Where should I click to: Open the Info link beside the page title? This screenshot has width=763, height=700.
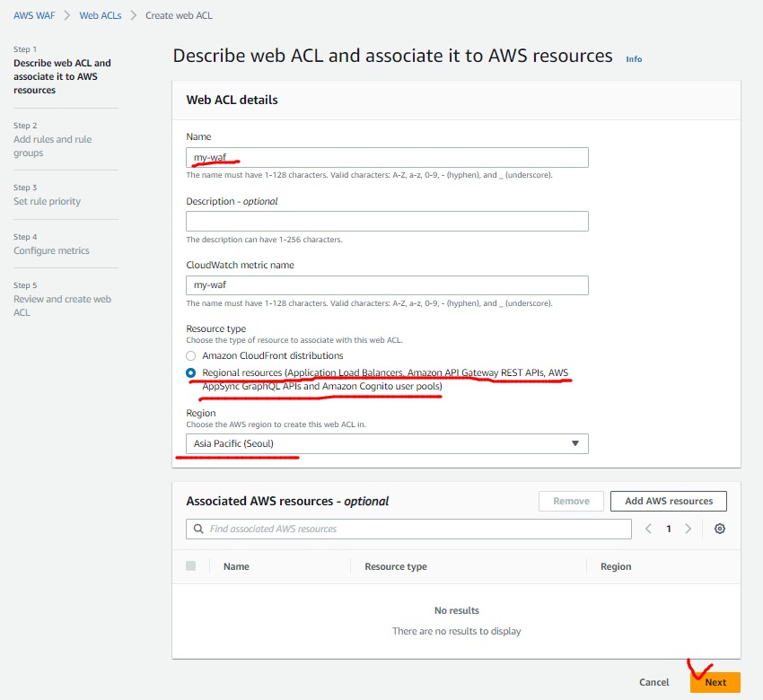tap(634, 59)
